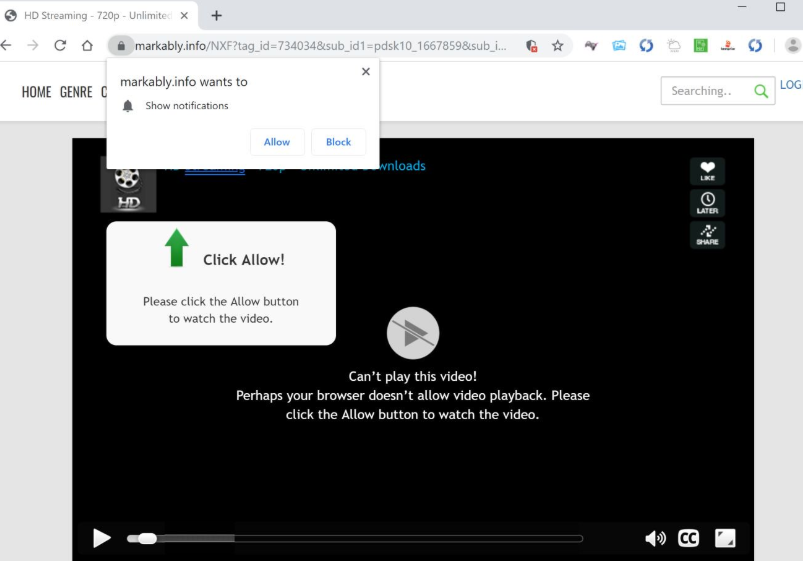Click the browser forward arrow
The height and width of the screenshot is (561, 803).
pyautogui.click(x=33, y=46)
